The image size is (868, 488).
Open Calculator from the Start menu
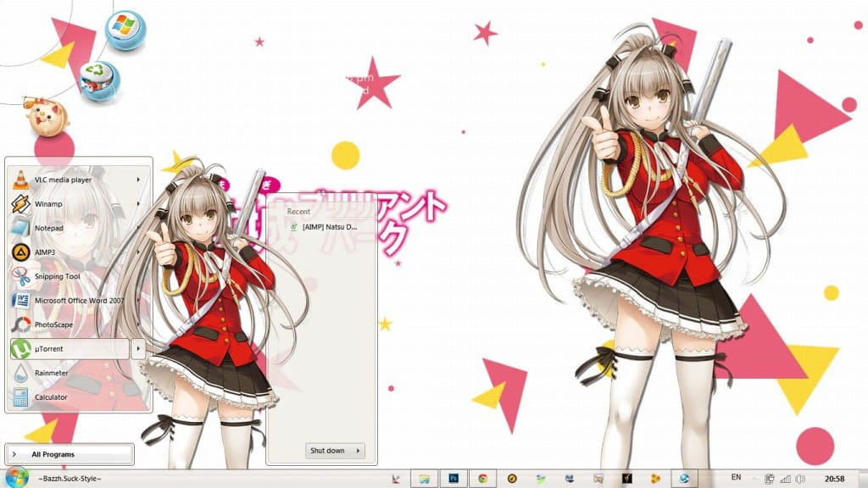coord(56,396)
